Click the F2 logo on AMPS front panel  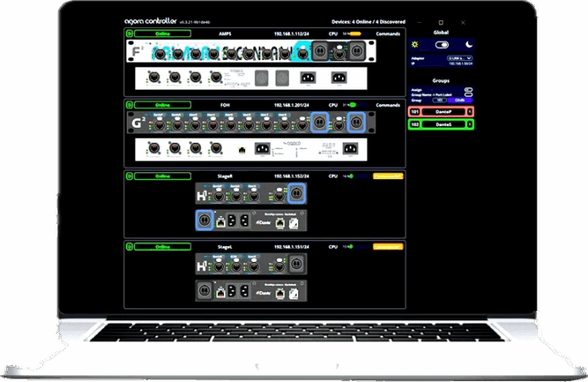[x=136, y=51]
